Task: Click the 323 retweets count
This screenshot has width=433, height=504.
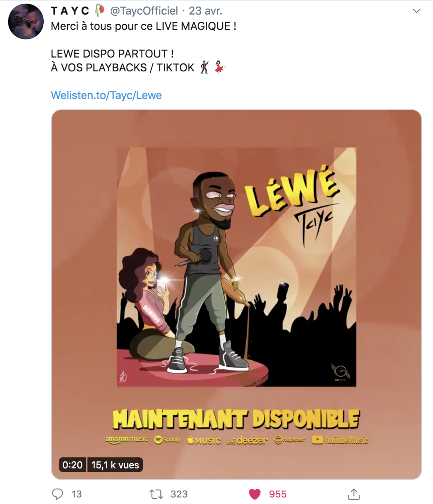Action: [179, 494]
